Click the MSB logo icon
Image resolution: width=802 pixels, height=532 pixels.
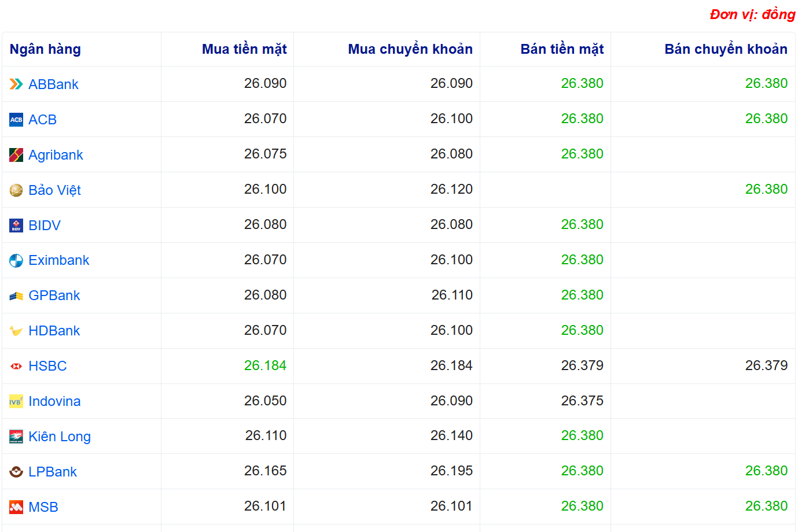(16, 507)
